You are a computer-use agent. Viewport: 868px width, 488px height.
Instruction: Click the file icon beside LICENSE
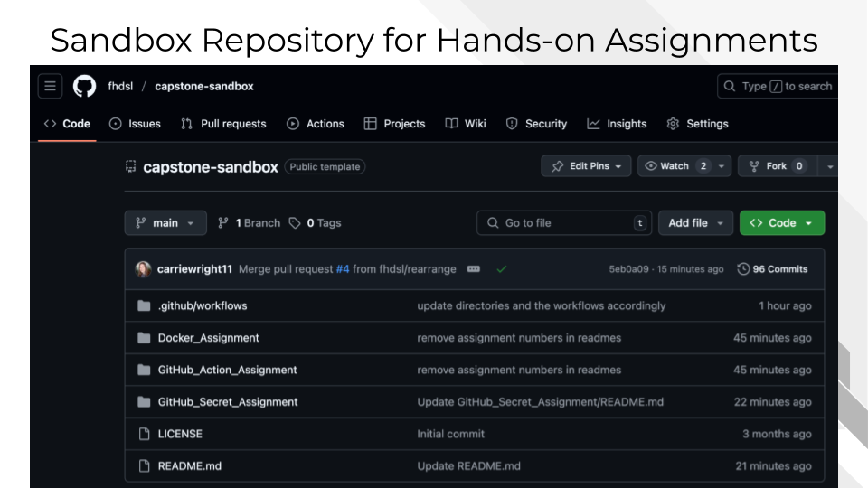click(145, 435)
